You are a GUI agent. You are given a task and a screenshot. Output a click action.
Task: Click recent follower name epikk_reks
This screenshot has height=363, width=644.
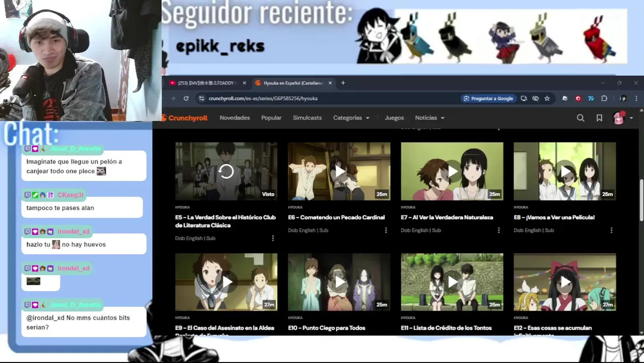click(220, 46)
